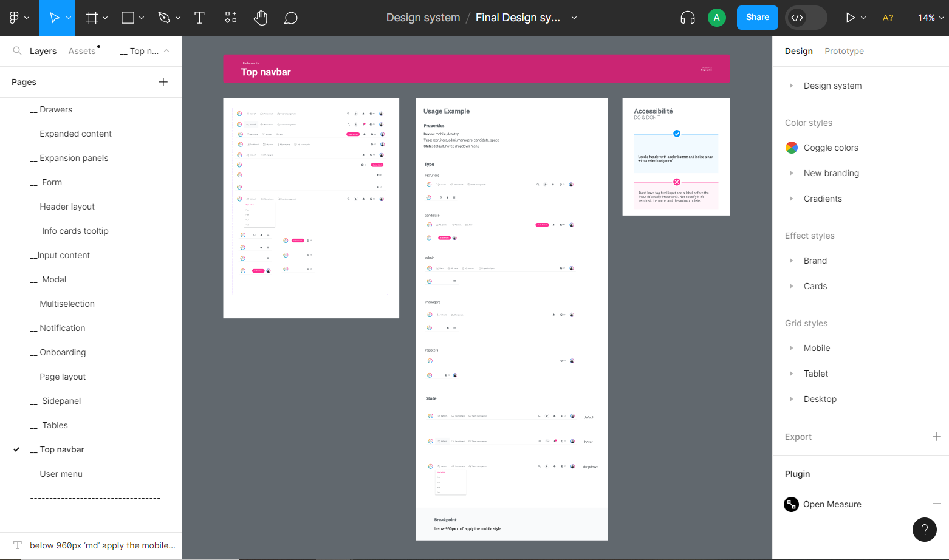Add a new page with plus icon
The width and height of the screenshot is (949, 560).
163,82
